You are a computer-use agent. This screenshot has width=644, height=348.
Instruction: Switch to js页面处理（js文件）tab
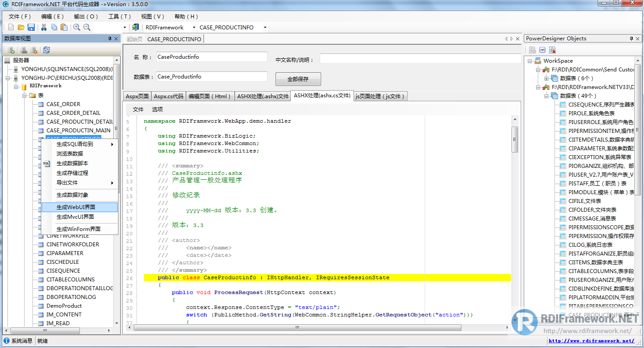pos(380,96)
